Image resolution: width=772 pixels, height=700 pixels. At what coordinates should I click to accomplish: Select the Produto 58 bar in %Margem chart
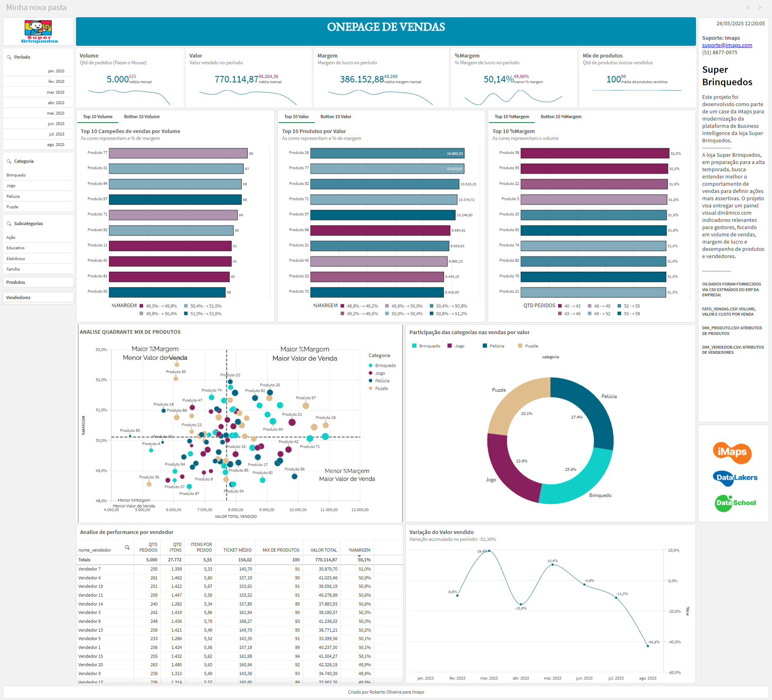[595, 153]
